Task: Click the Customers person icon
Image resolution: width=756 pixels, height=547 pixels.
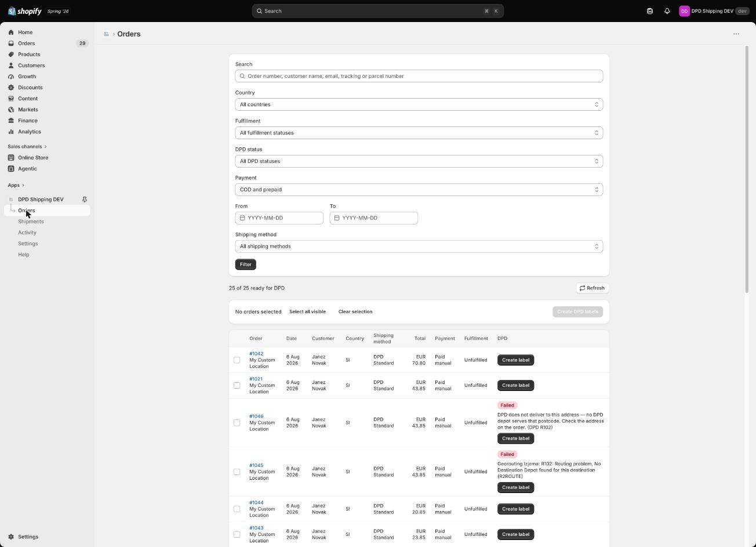Action: tap(11, 66)
